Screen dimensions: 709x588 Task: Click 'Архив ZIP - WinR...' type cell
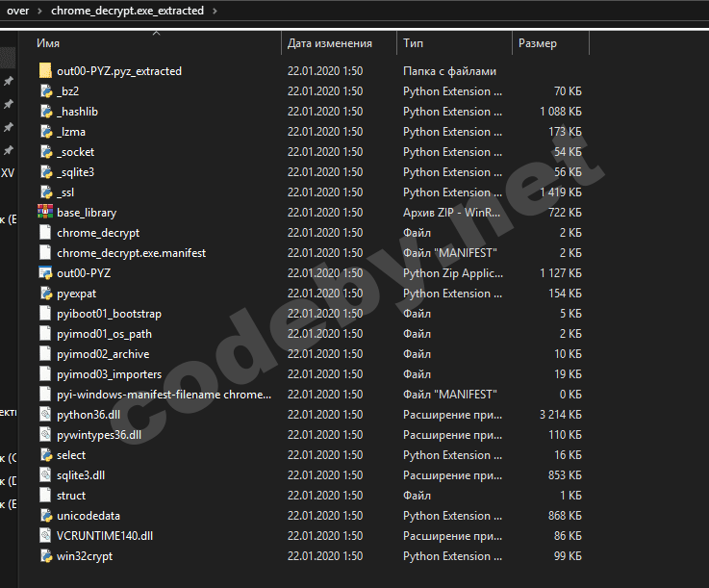point(452,212)
